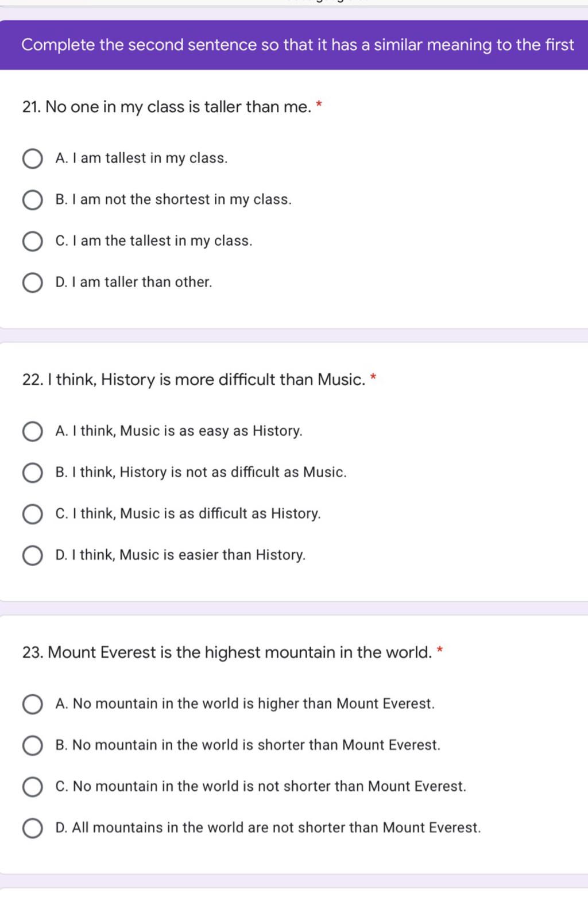
Task: Click question 22 text about History and Music
Action: [x=194, y=380]
